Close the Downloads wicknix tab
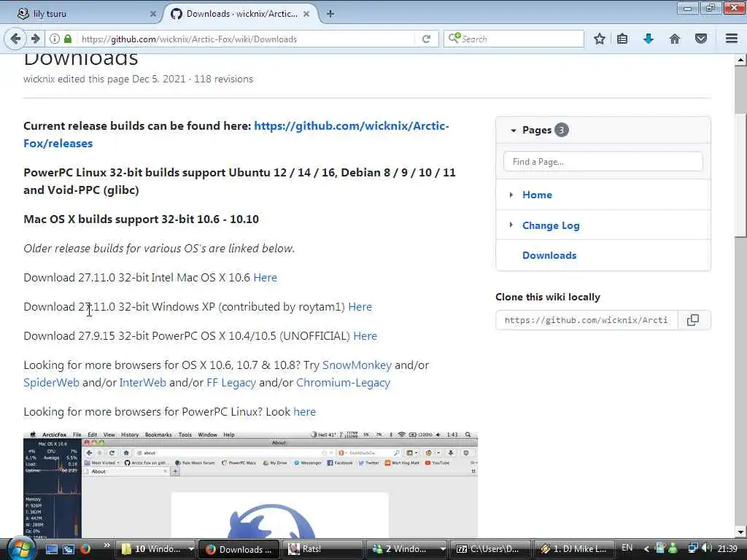Viewport: 747px width, 560px height. click(306, 14)
